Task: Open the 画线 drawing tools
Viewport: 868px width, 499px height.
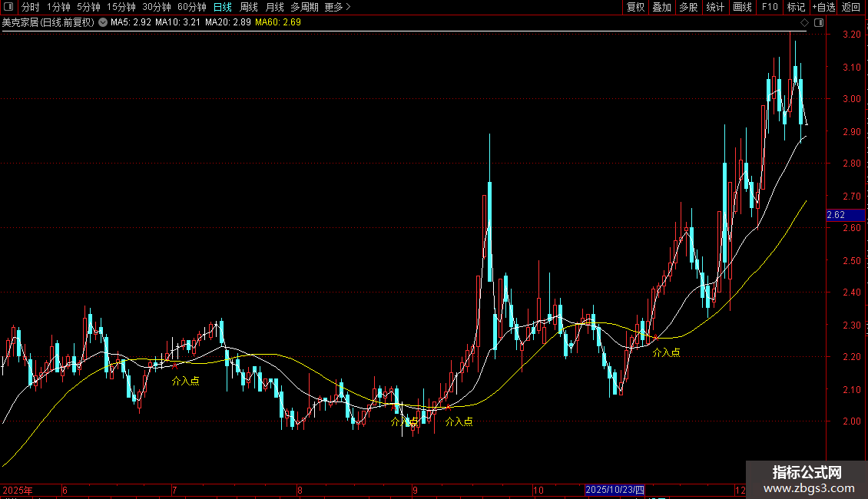Action: click(742, 7)
